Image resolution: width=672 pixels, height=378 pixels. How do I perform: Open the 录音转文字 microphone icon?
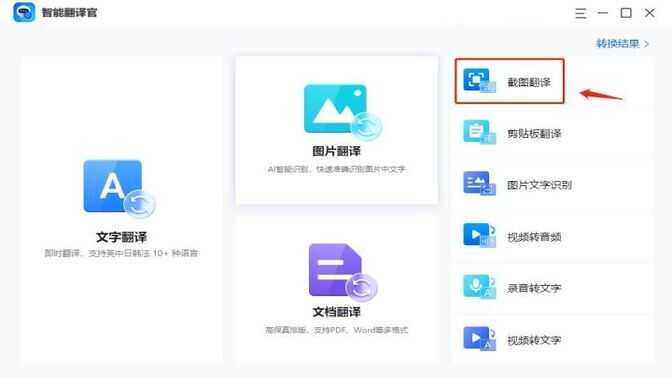pos(479,287)
